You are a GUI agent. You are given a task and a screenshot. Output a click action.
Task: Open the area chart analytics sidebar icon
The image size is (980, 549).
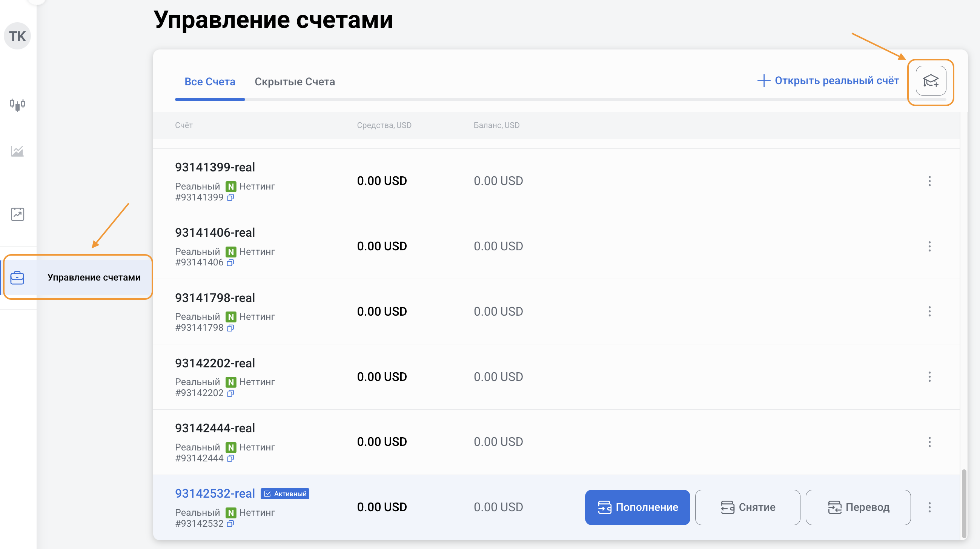point(17,151)
